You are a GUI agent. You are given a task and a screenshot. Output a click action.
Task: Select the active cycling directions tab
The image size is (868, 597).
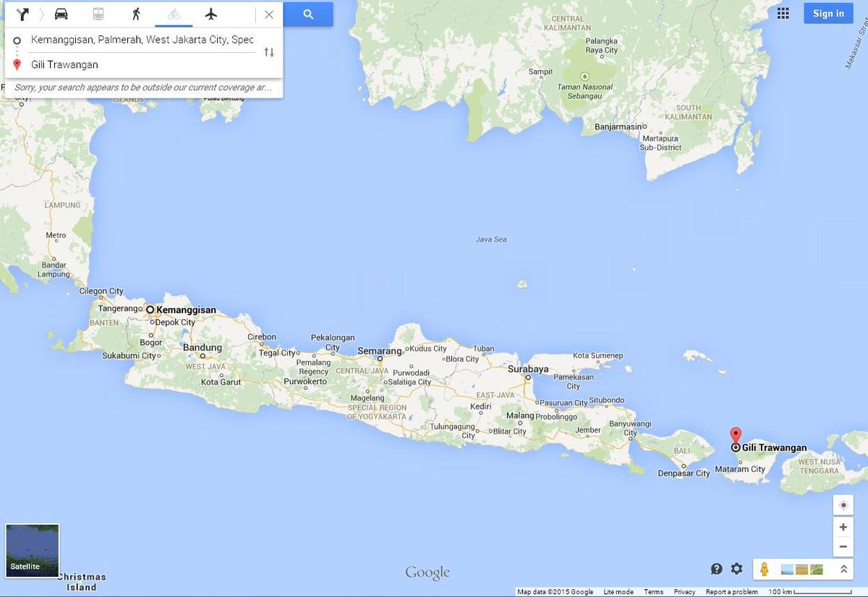[172, 14]
